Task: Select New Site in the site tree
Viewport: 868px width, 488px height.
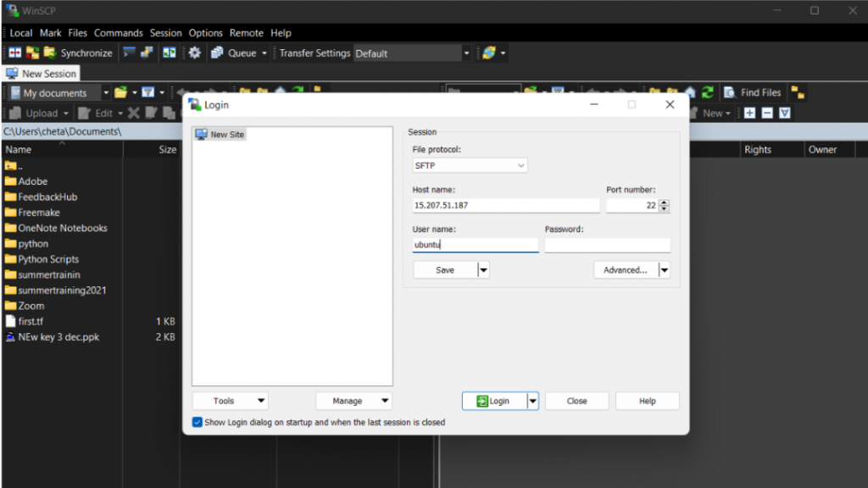Action: [220, 135]
